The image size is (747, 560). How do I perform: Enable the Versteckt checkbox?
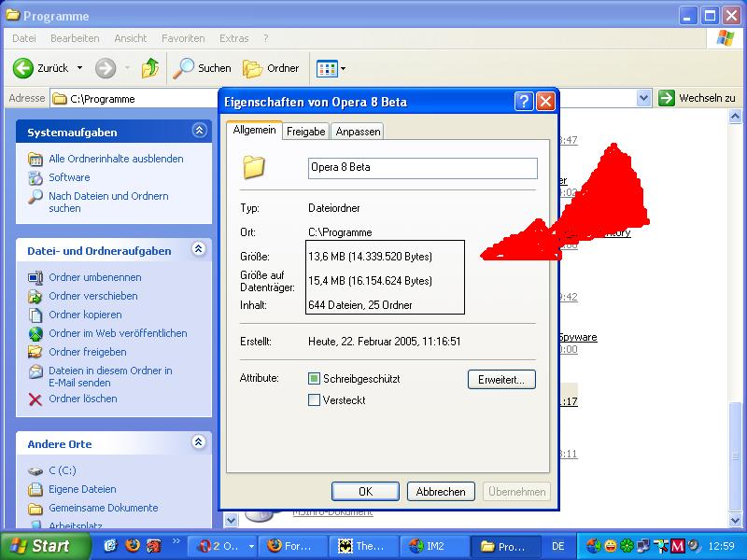click(314, 399)
